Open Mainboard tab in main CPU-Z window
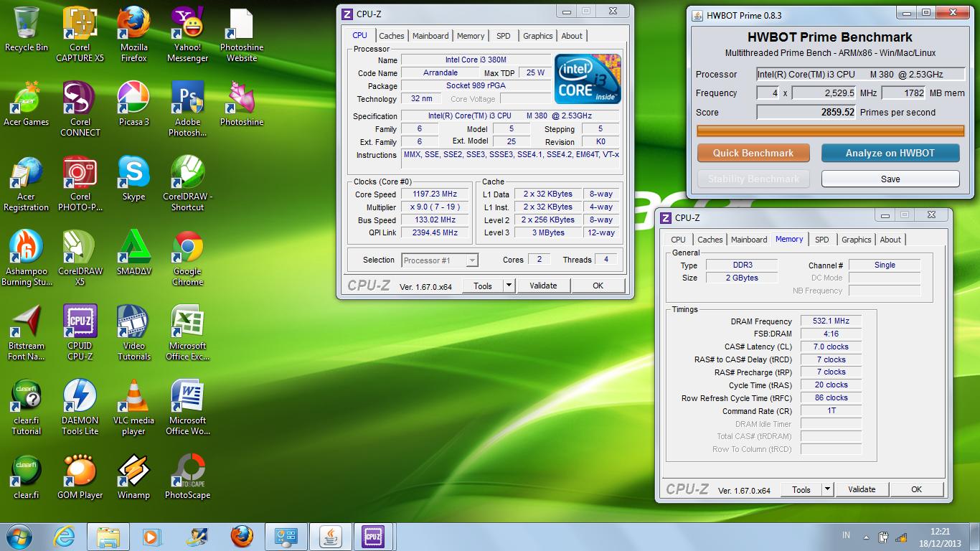This screenshot has width=980, height=551. [430, 36]
